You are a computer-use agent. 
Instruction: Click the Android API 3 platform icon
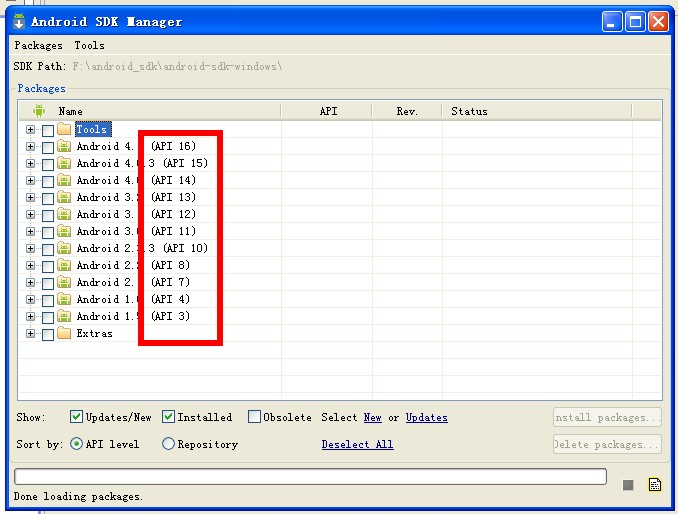coord(64,316)
